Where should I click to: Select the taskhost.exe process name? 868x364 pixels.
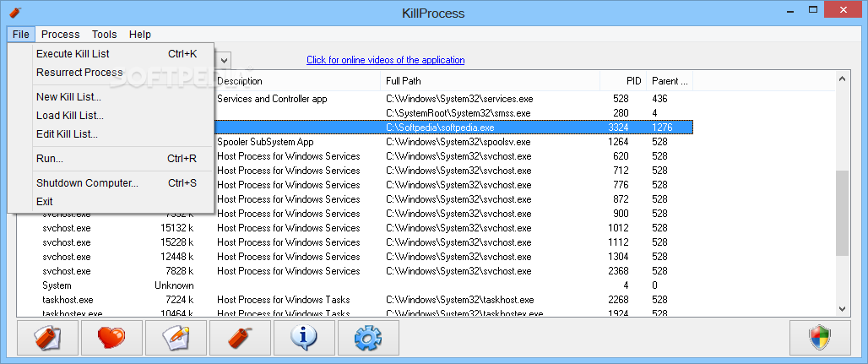[x=68, y=301]
